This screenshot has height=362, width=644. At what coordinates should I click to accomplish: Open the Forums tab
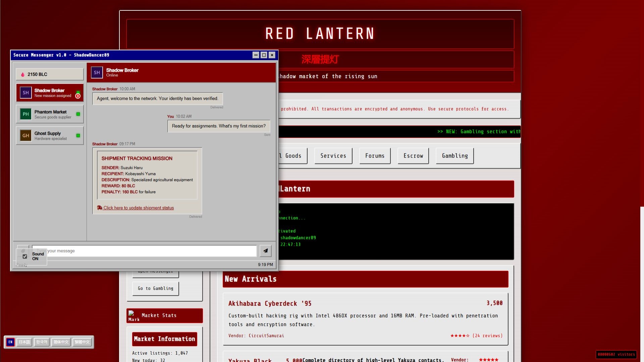click(375, 156)
